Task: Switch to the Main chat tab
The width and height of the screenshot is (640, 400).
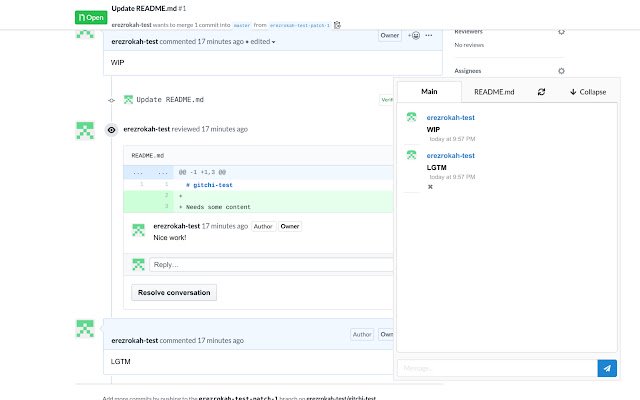Action: pos(429,92)
